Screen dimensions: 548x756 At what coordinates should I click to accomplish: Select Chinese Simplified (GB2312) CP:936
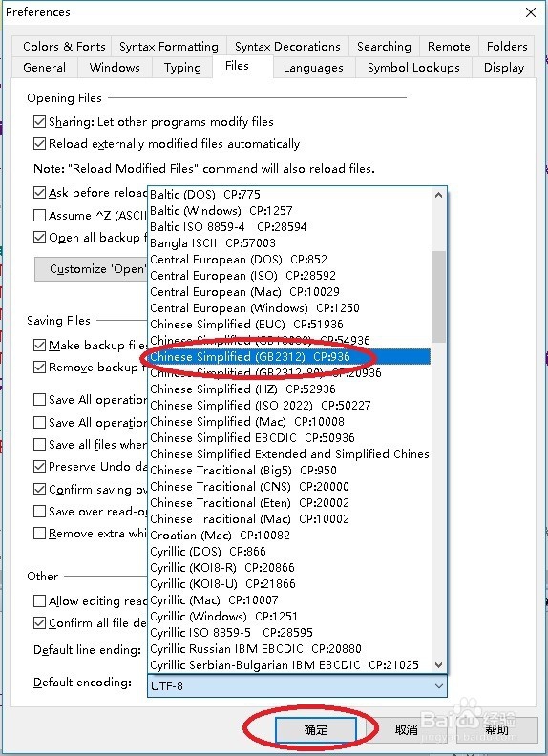[x=289, y=357]
